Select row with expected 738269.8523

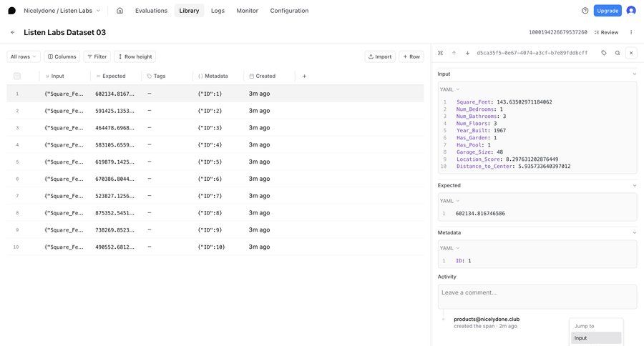tap(215, 230)
